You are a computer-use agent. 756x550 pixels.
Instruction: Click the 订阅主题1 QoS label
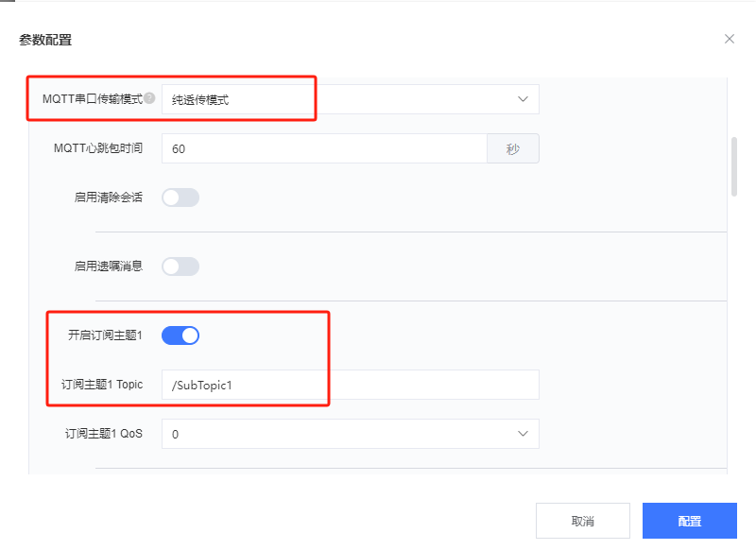point(104,434)
